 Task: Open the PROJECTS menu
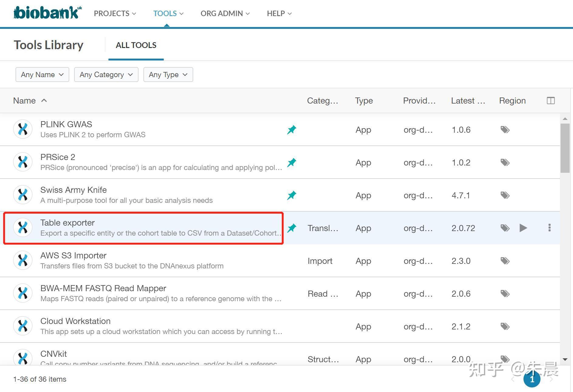pyautogui.click(x=115, y=13)
